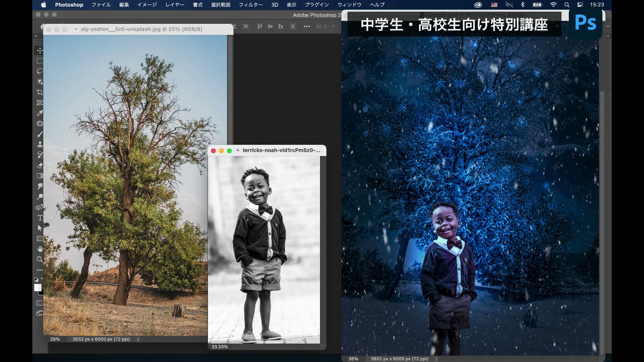The height and width of the screenshot is (362, 644).
Task: Click the foreground color swatch
Action: click(38, 288)
